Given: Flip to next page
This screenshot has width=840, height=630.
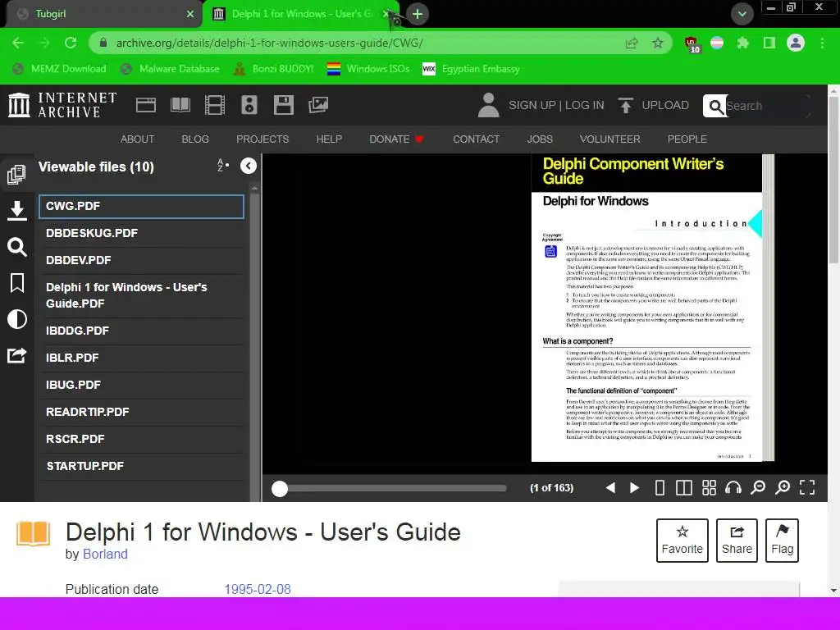Looking at the screenshot, I should click(x=634, y=487).
